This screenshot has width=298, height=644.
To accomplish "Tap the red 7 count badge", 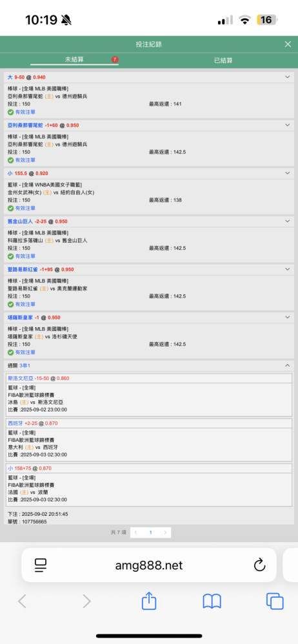I will click(115, 59).
